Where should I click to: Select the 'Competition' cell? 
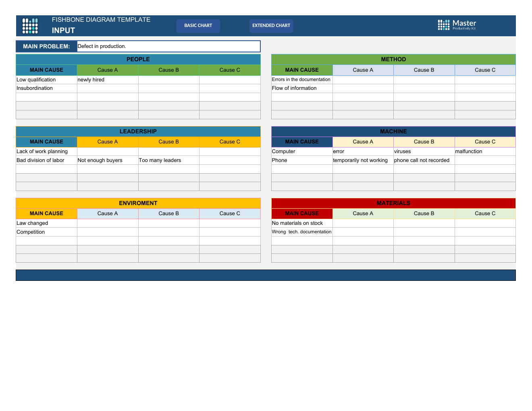pyautogui.click(x=46, y=232)
